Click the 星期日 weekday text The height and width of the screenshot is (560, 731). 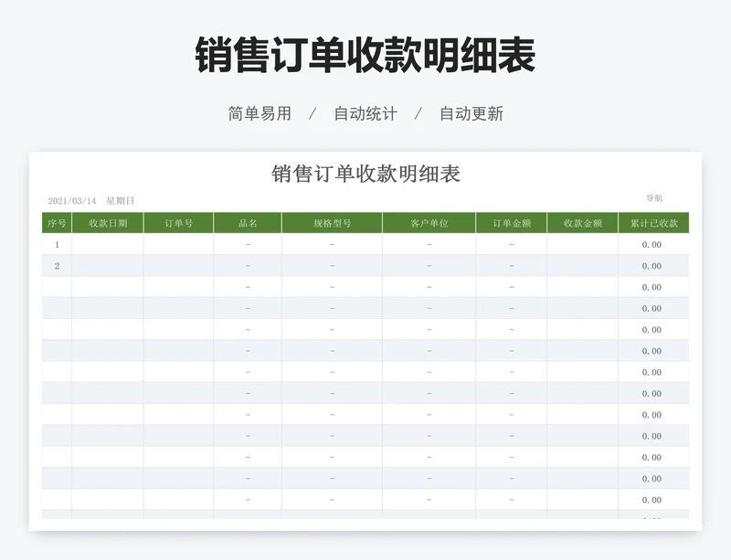[120, 201]
